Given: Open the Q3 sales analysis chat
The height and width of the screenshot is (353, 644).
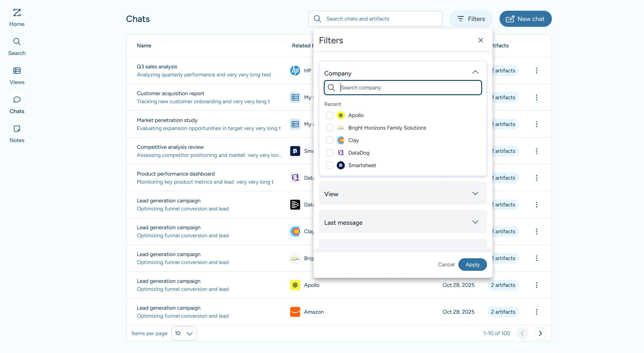Looking at the screenshot, I should [x=157, y=66].
